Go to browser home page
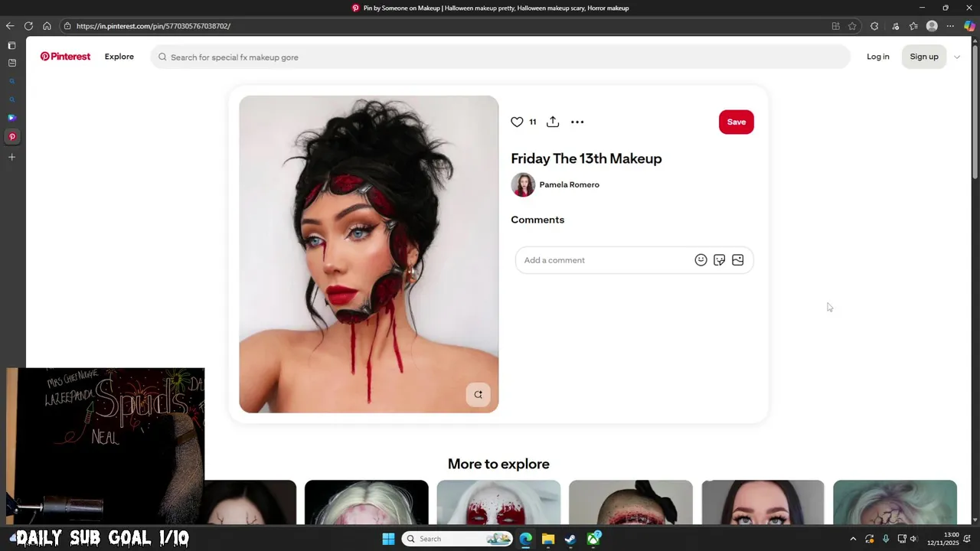The height and width of the screenshot is (551, 980). point(47,26)
